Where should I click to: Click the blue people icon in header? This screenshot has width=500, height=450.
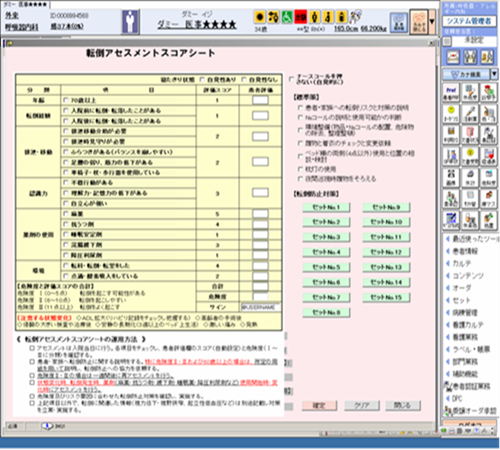point(399,22)
